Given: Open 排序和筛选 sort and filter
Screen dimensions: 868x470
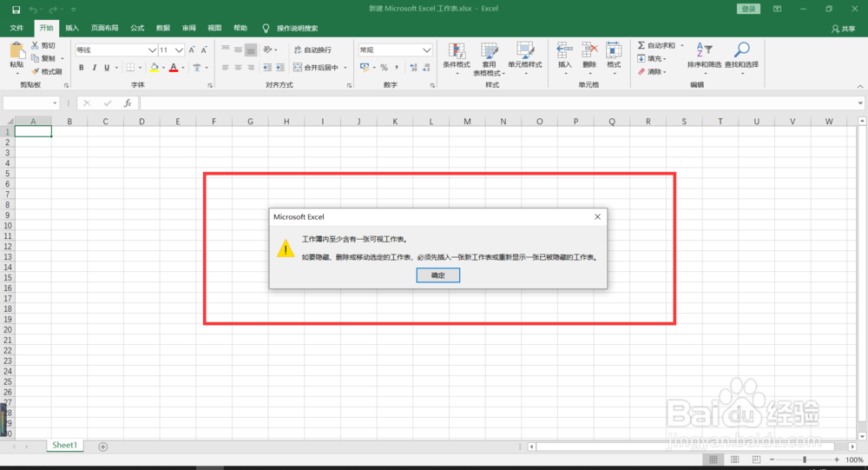Looking at the screenshot, I should point(704,57).
